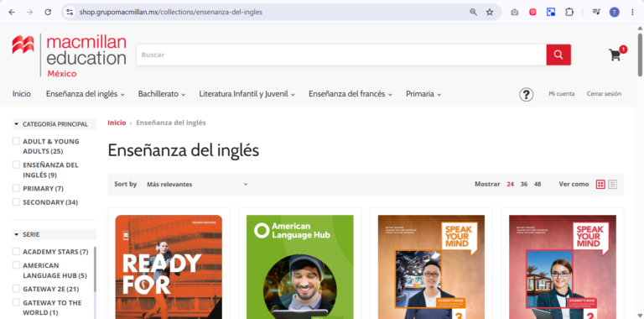Click Cerrar sesión

[604, 94]
